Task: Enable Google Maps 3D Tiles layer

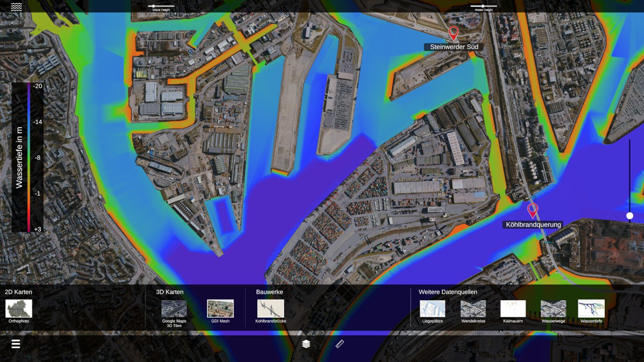Action: tap(174, 309)
